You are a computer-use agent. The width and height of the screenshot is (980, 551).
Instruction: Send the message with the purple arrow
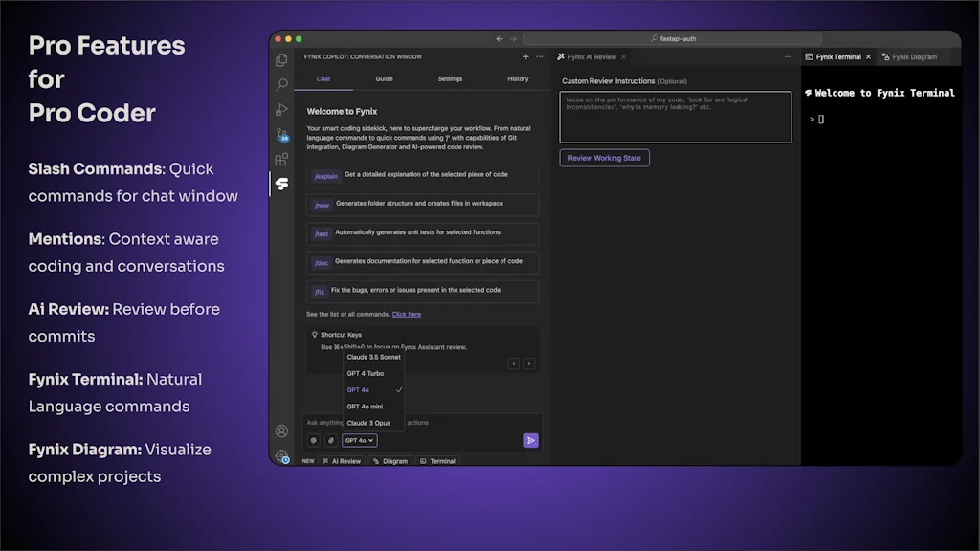531,440
